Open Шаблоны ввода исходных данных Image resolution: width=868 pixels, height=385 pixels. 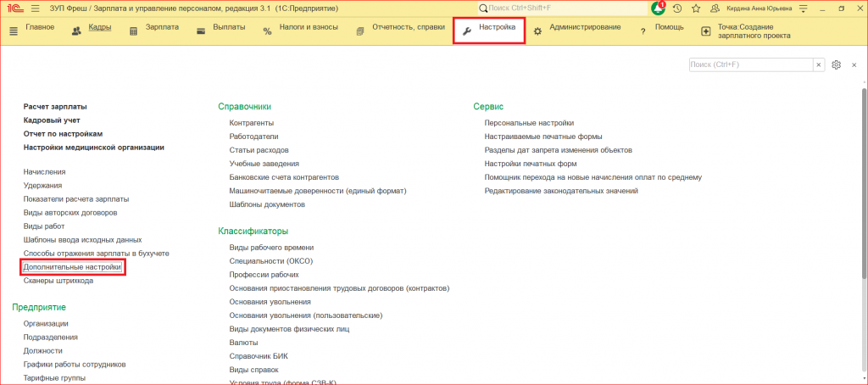(x=82, y=240)
